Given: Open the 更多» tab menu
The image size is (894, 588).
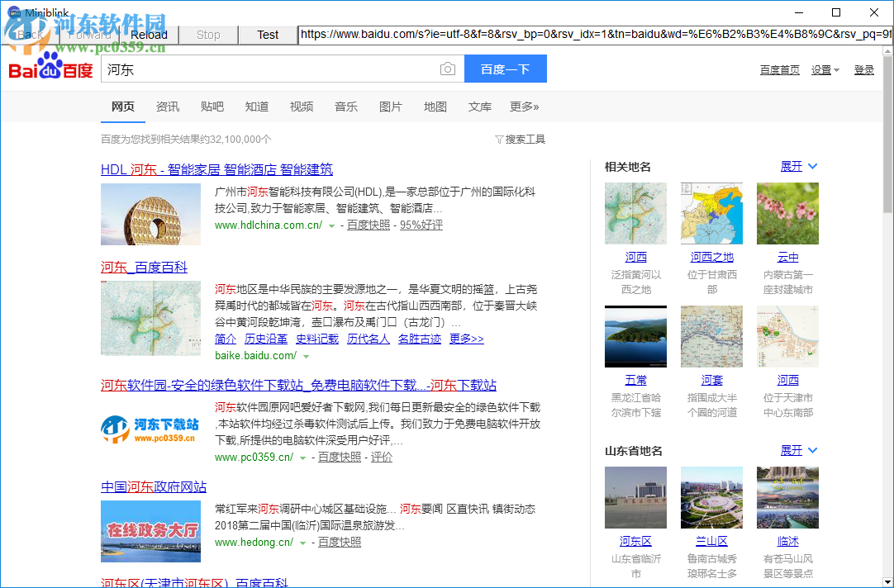Looking at the screenshot, I should (524, 107).
